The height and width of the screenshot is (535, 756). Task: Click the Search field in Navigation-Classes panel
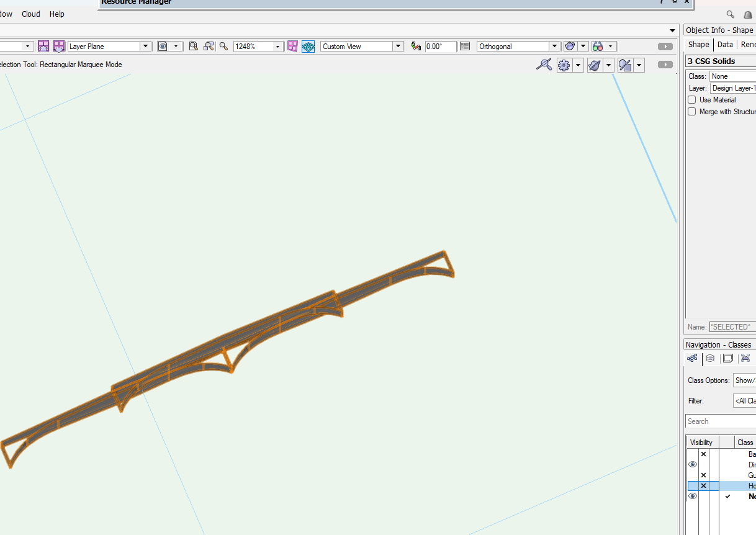(x=720, y=421)
